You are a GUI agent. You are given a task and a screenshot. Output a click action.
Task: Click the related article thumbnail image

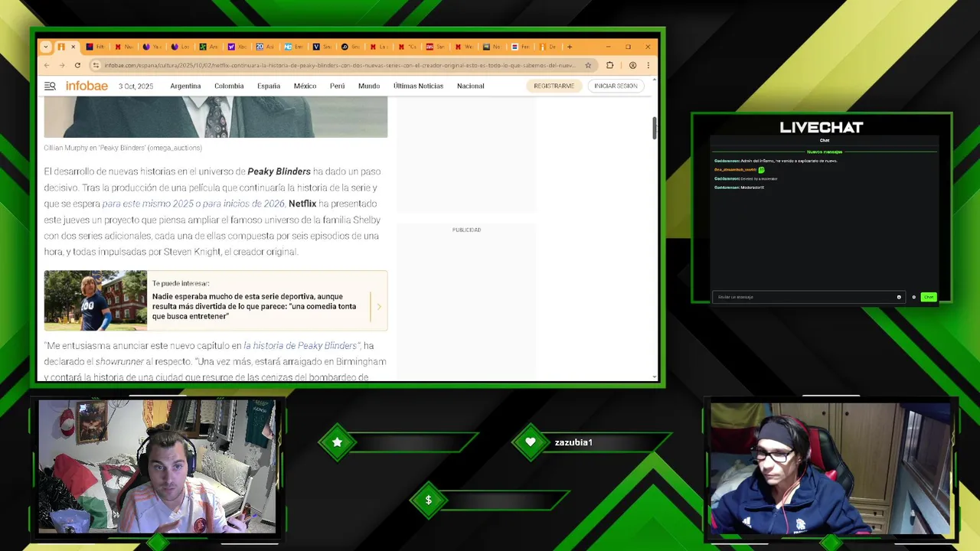[x=95, y=301]
